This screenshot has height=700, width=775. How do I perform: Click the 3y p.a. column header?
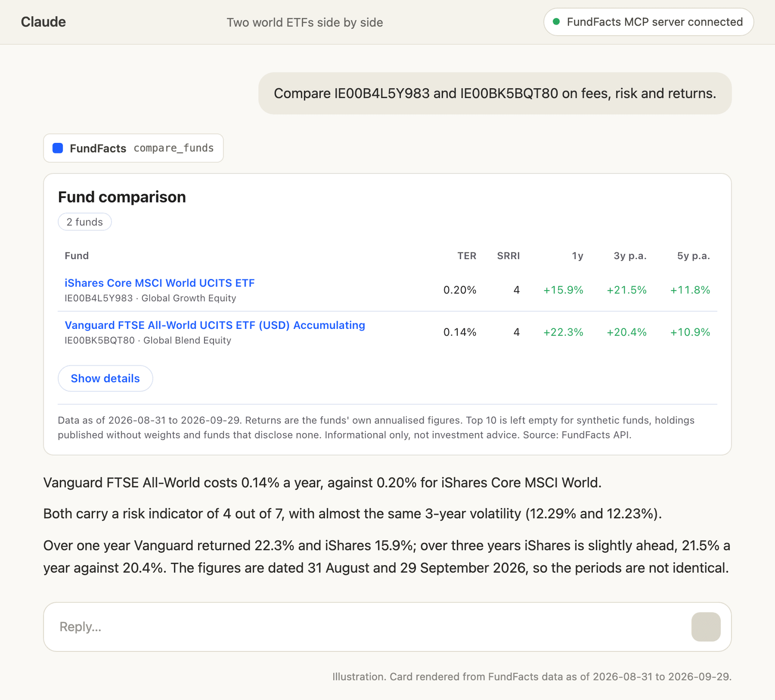(630, 256)
